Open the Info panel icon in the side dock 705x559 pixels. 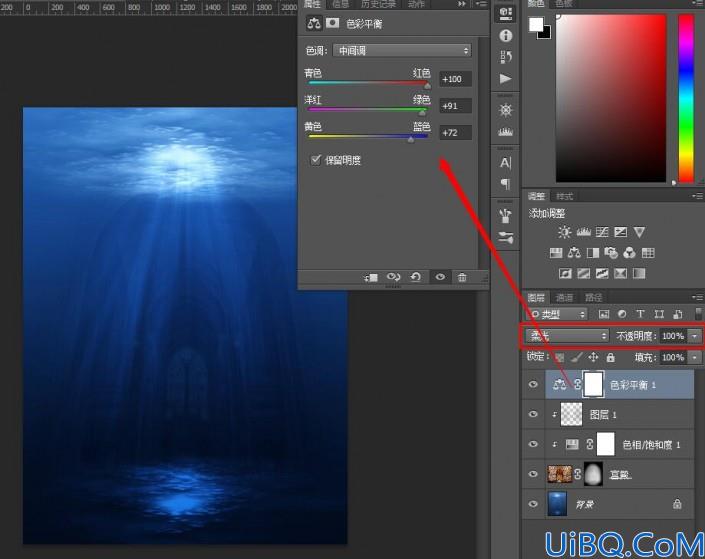505,36
